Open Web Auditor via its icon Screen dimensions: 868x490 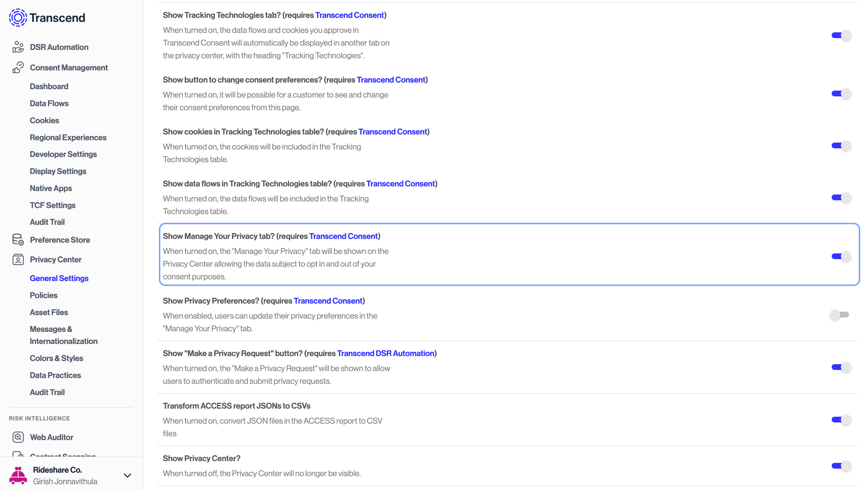pyautogui.click(x=18, y=437)
